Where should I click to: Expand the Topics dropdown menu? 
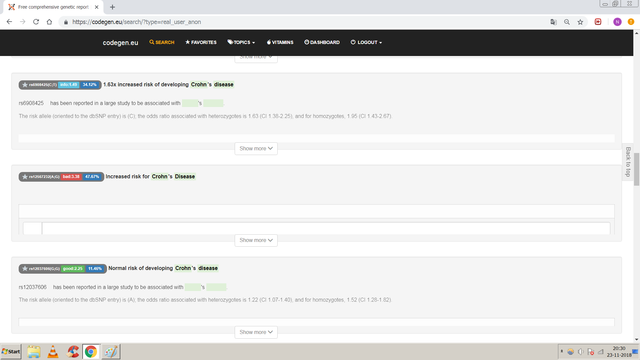point(241,42)
